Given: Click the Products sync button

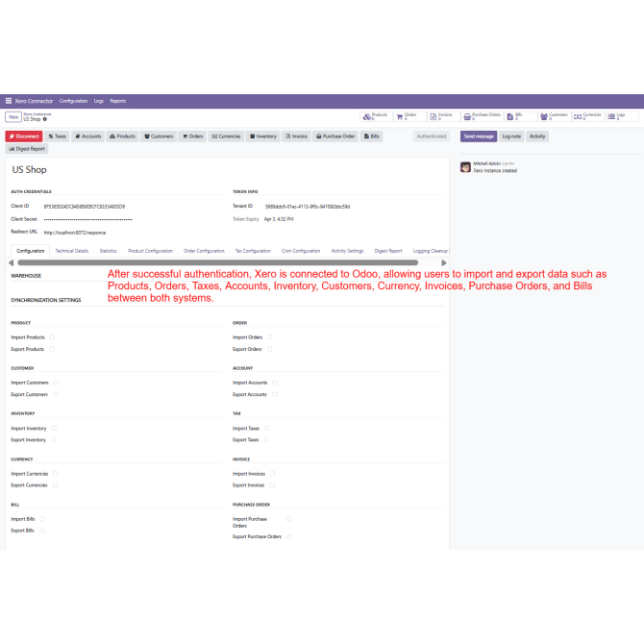Looking at the screenshot, I should coord(122,136).
